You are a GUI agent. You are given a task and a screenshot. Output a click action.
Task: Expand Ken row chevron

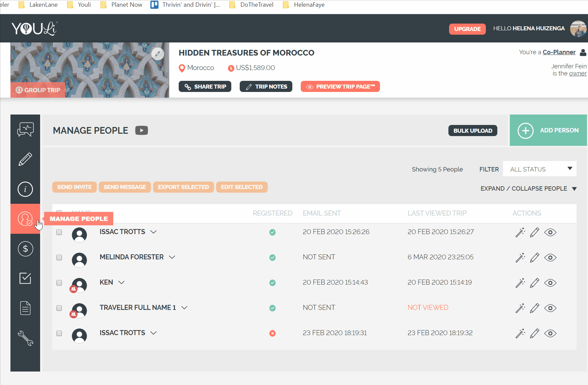point(121,282)
